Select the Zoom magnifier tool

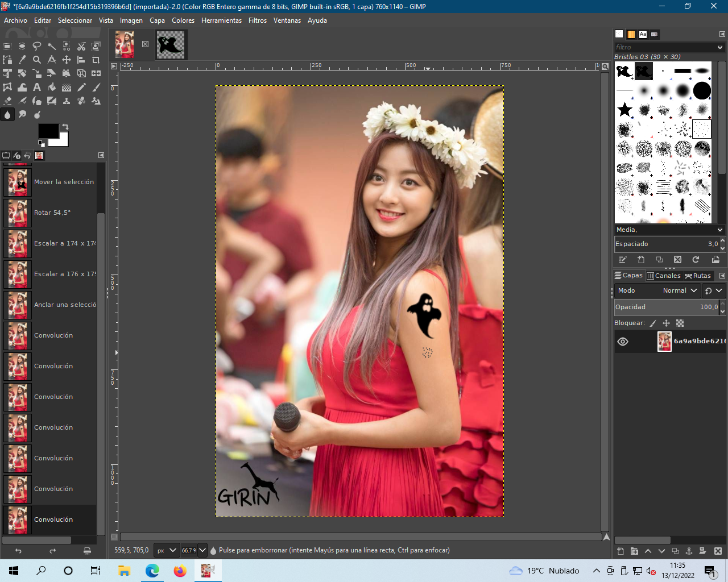37,60
